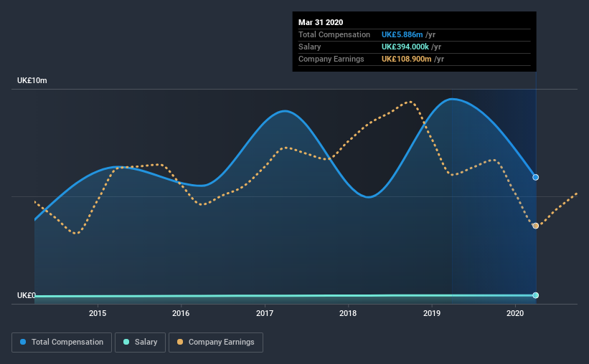Click the UK£394.000k salary value

tap(405, 47)
